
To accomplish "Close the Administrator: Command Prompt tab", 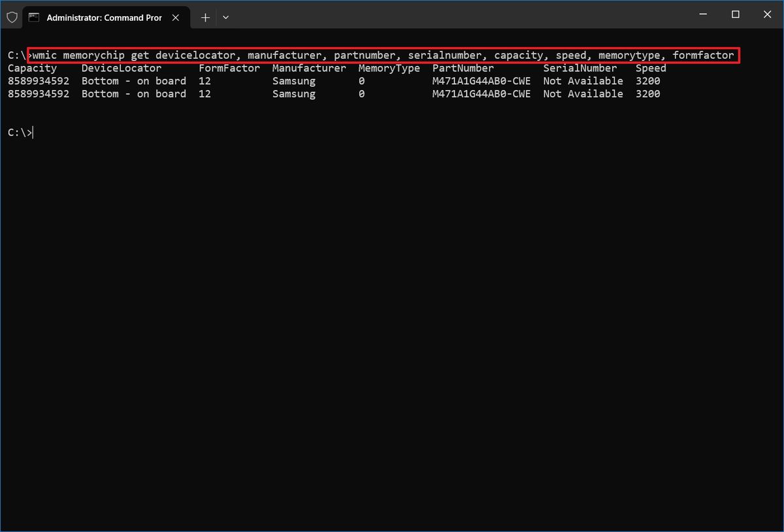I will pos(175,17).
